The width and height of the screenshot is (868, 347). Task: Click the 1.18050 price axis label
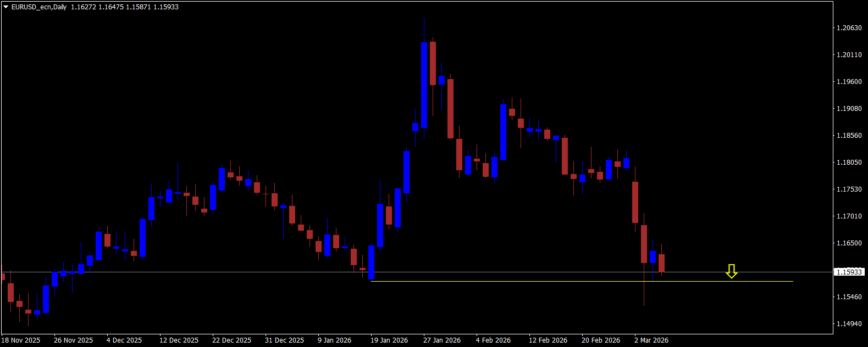tap(849, 163)
